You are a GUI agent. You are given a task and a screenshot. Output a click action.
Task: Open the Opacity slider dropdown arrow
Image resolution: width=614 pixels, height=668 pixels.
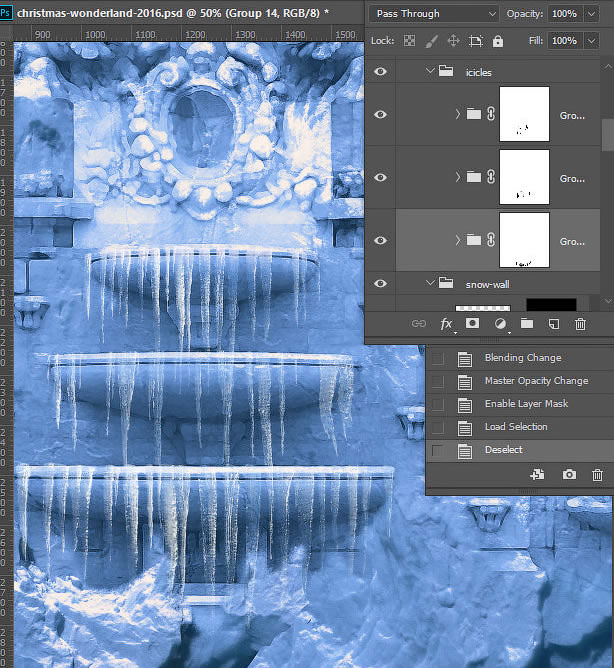pos(593,14)
